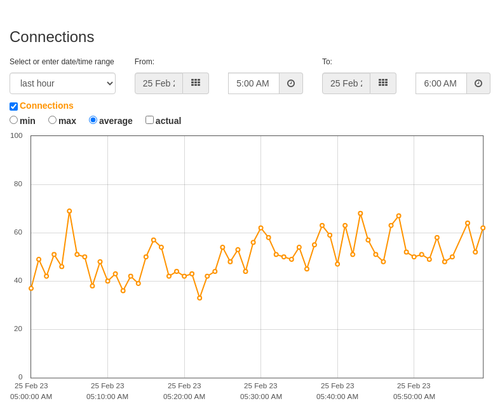
Task: Click the y-axis value 40
Action: point(18,281)
